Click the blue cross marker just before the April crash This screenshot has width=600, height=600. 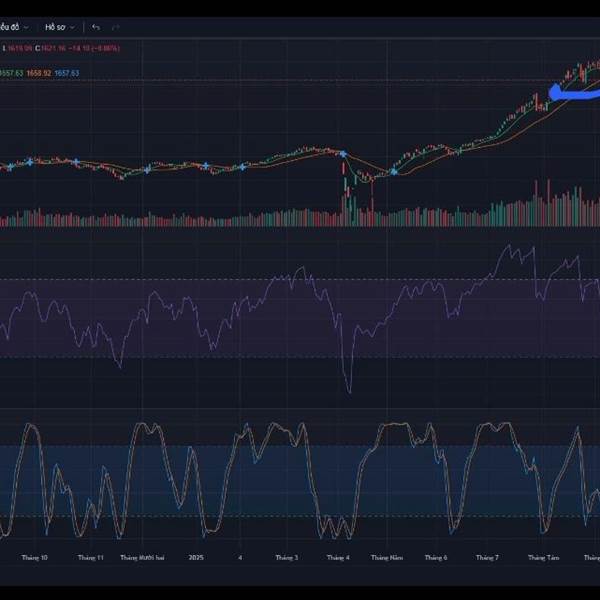343,154
